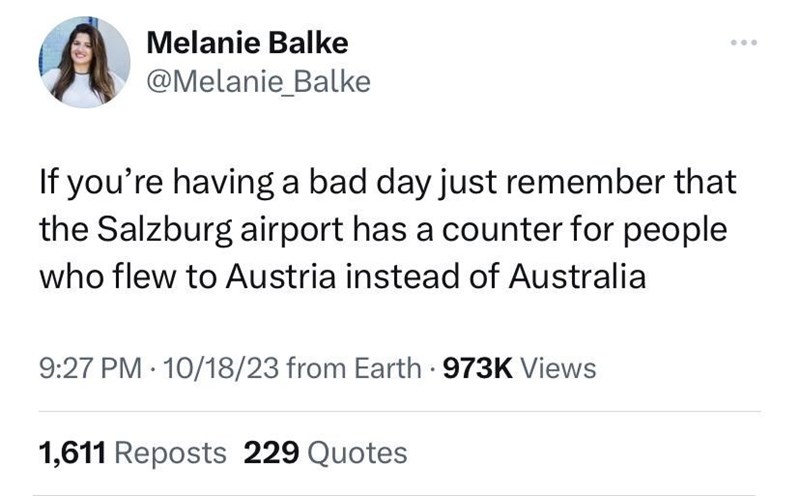Open the three-dot more options menu
The width and height of the screenshot is (800, 496).
[x=745, y=43]
